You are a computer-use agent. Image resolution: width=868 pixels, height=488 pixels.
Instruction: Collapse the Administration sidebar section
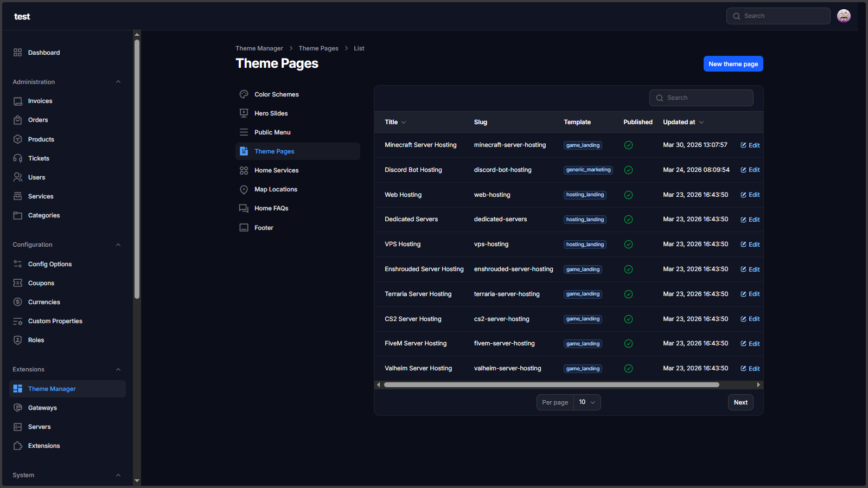[118, 82]
